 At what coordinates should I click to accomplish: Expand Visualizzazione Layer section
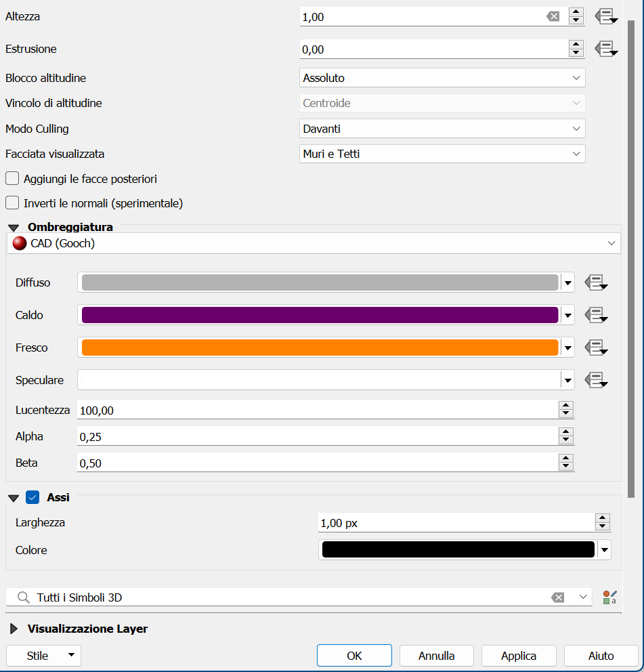click(x=14, y=629)
